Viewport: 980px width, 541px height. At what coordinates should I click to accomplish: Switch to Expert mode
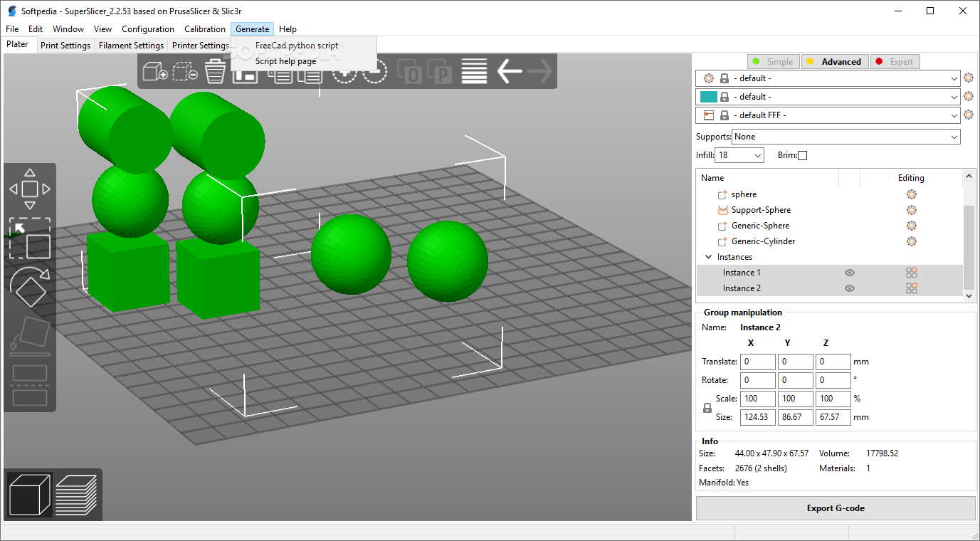pos(895,62)
